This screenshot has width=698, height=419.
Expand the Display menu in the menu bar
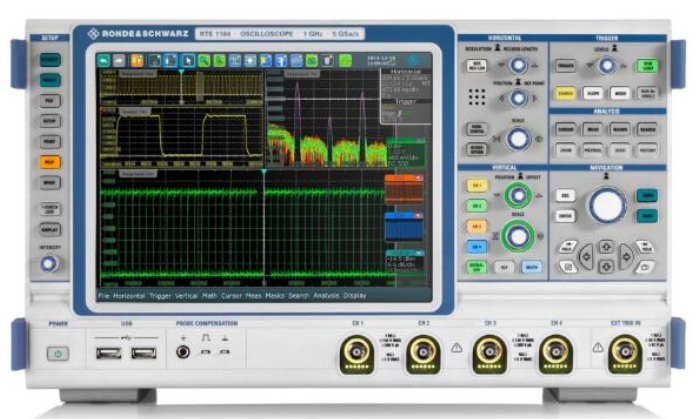(355, 296)
